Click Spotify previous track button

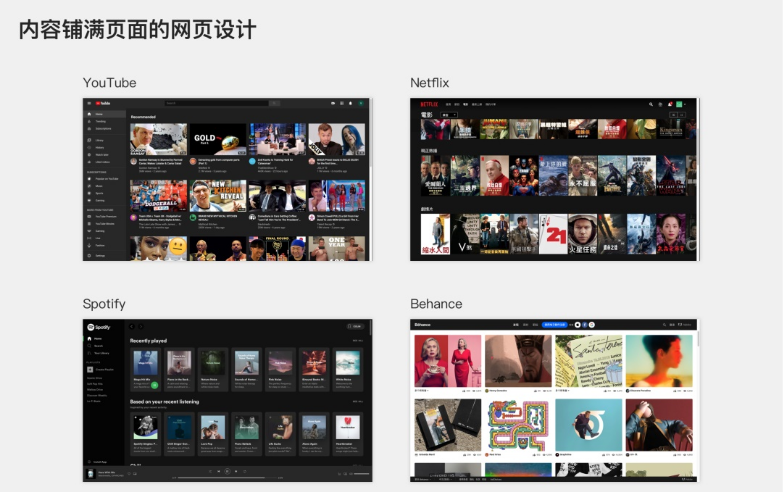point(218,471)
